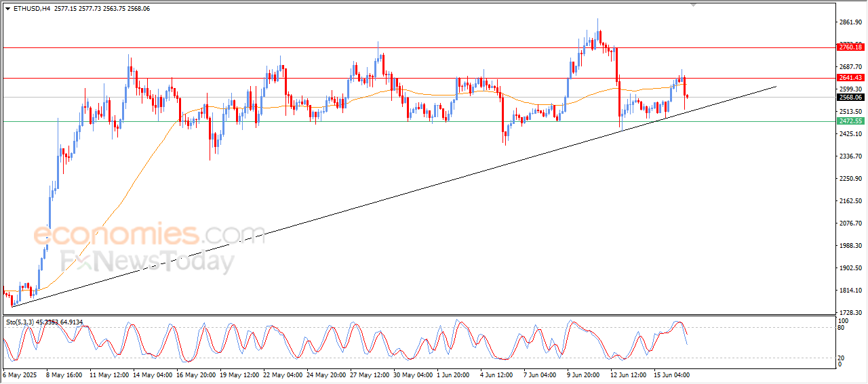The height and width of the screenshot is (384, 868).
Task: Click the 2076.70 price axis value
Action: 850,223
